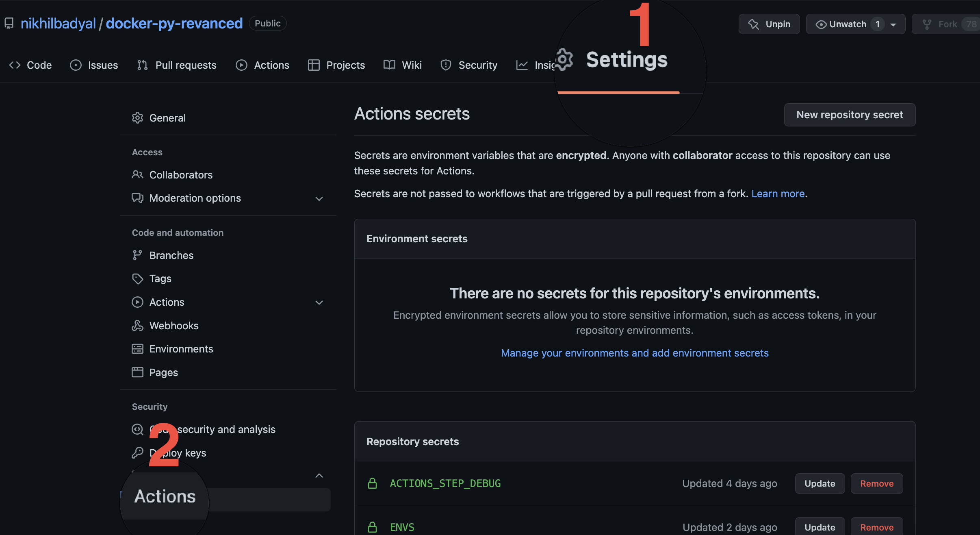Open General settings gear icon
980x535 pixels.
tap(137, 118)
